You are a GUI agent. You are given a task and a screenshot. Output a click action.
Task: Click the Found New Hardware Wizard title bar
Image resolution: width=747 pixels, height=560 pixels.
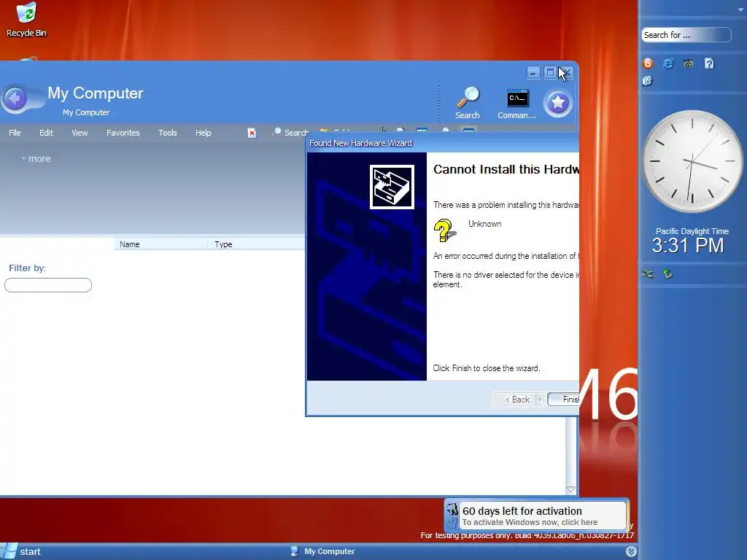[x=442, y=143]
